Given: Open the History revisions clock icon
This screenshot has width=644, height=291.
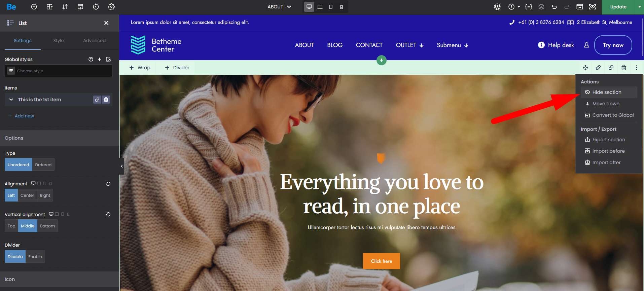Looking at the screenshot, I should pos(96,7).
